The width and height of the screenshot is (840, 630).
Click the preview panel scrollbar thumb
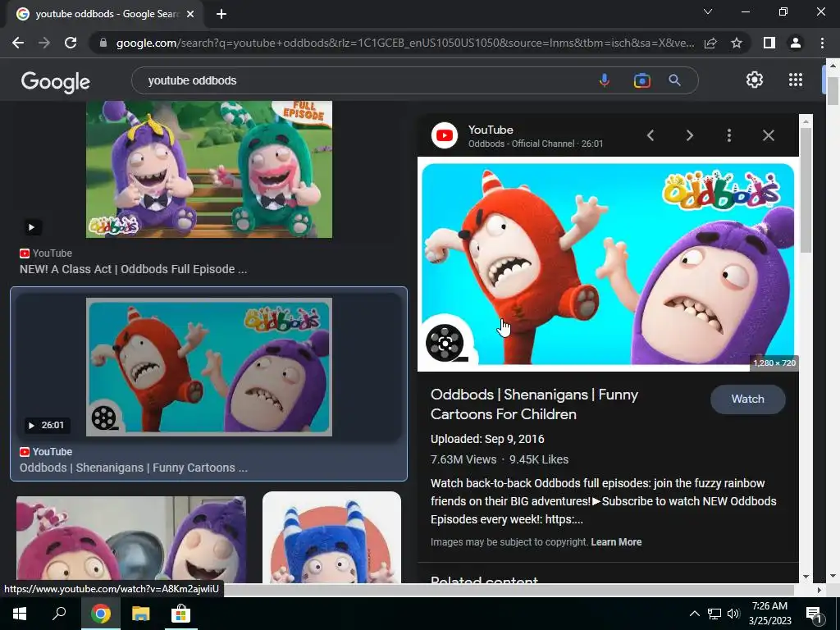[806, 190]
